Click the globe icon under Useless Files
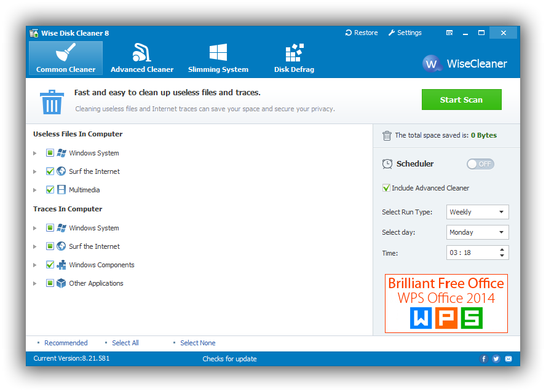The image size is (546, 392). pyautogui.click(x=61, y=171)
